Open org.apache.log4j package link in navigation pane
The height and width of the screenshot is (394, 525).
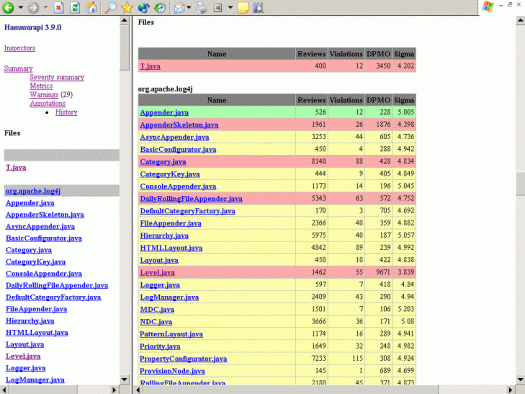coord(33,191)
